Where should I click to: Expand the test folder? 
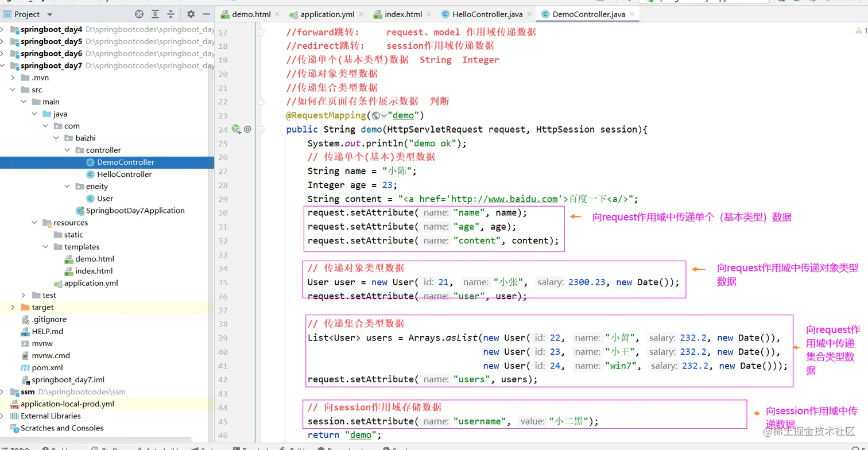24,295
